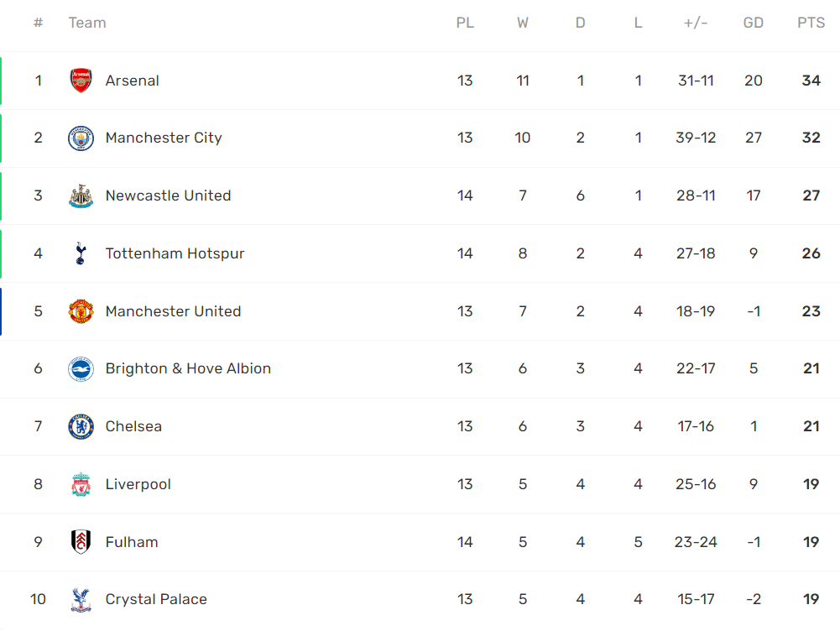
Task: Click the Chelsea club crest
Action: click(81, 426)
